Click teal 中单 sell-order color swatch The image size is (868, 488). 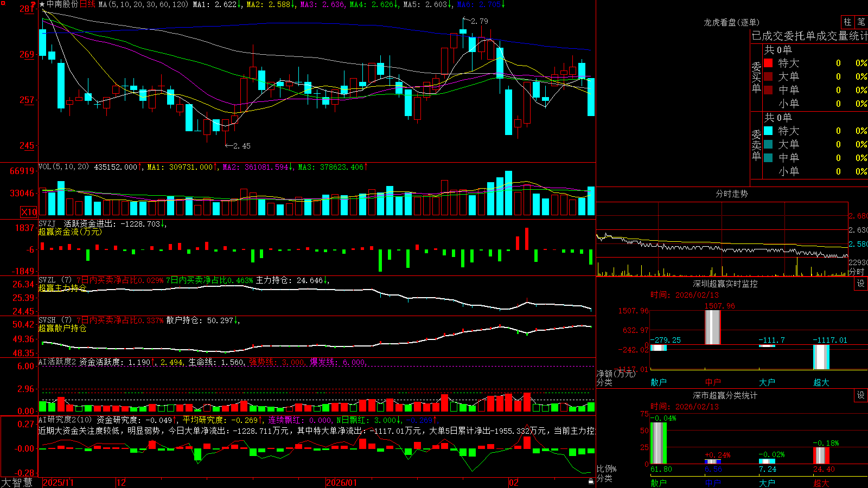tap(768, 158)
